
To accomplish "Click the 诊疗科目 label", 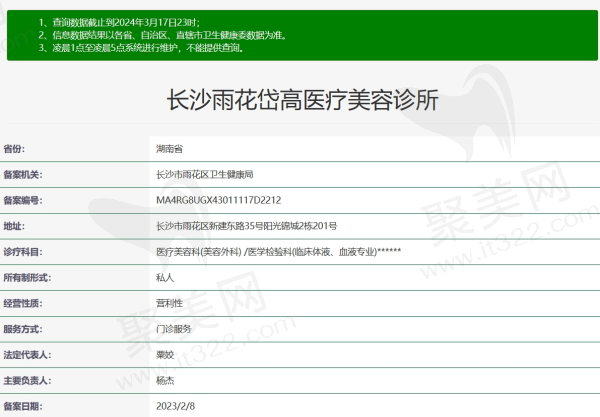I will point(23,252).
